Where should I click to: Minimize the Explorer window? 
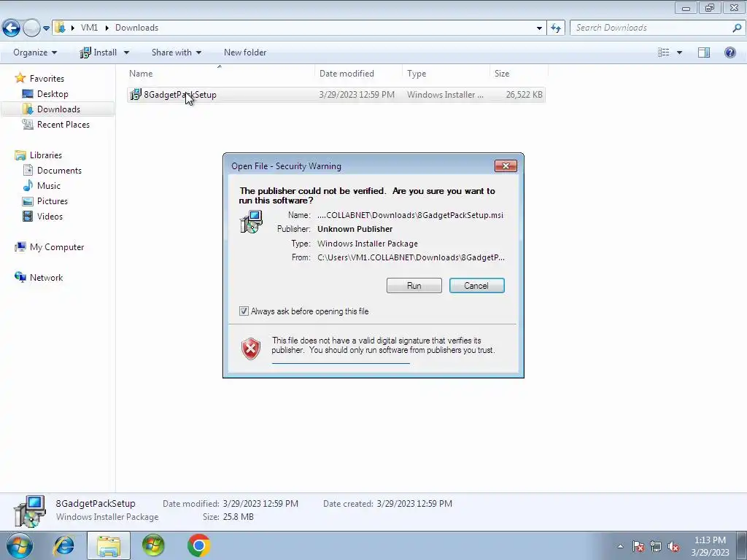[686, 7]
